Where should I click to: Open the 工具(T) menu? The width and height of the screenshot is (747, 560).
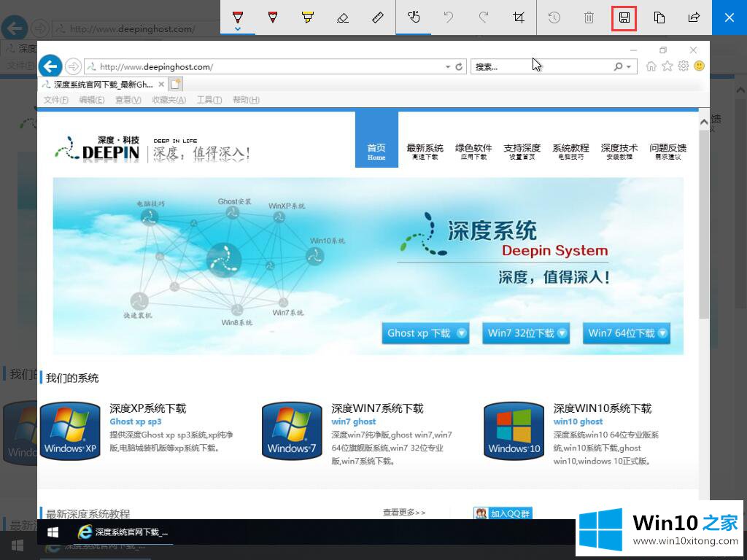pos(209,99)
